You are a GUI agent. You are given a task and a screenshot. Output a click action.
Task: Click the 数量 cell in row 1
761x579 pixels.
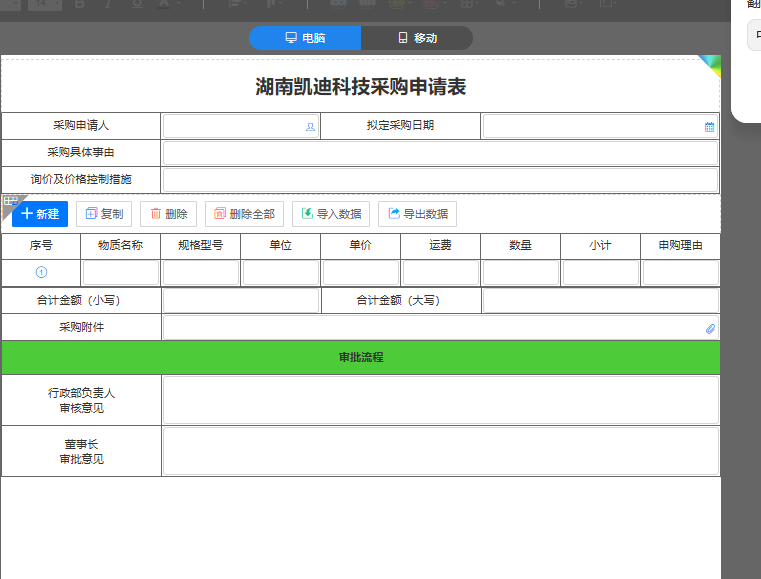click(521, 273)
